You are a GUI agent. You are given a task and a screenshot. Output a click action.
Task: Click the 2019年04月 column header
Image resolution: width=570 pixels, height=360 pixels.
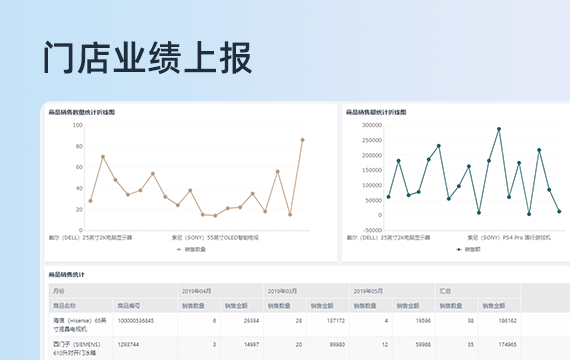point(220,291)
